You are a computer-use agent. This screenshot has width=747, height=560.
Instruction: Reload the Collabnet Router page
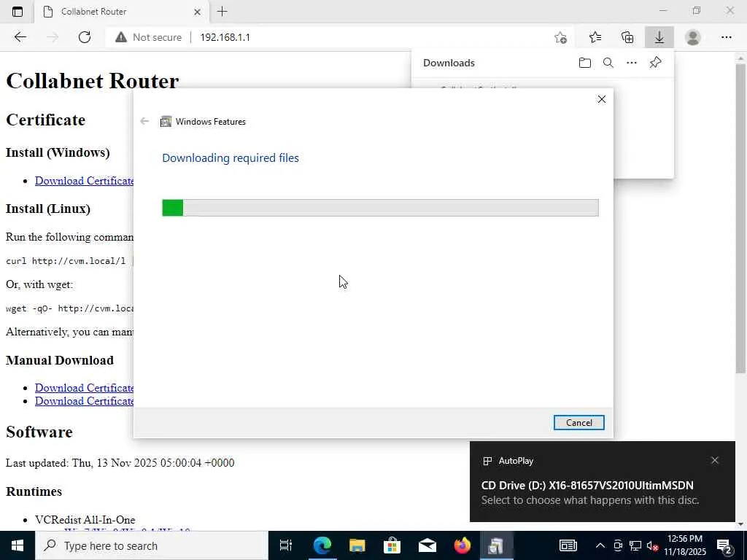85,37
